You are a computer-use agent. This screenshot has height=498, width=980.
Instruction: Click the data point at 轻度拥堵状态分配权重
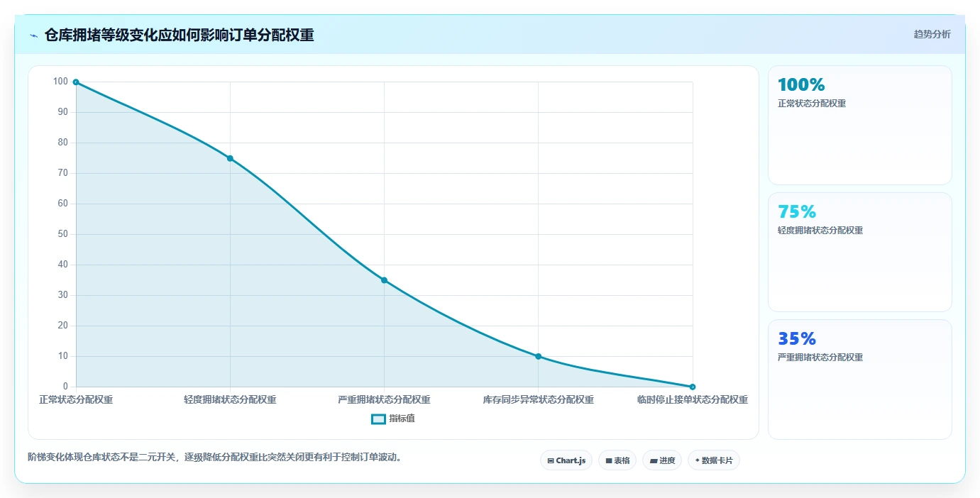pyautogui.click(x=230, y=158)
